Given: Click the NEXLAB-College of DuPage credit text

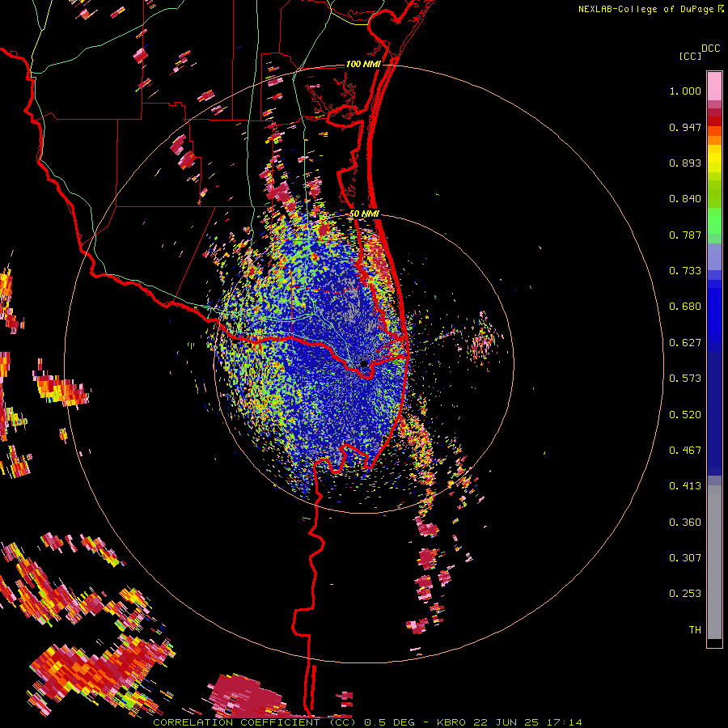Looking at the screenshot, I should click(645, 9).
